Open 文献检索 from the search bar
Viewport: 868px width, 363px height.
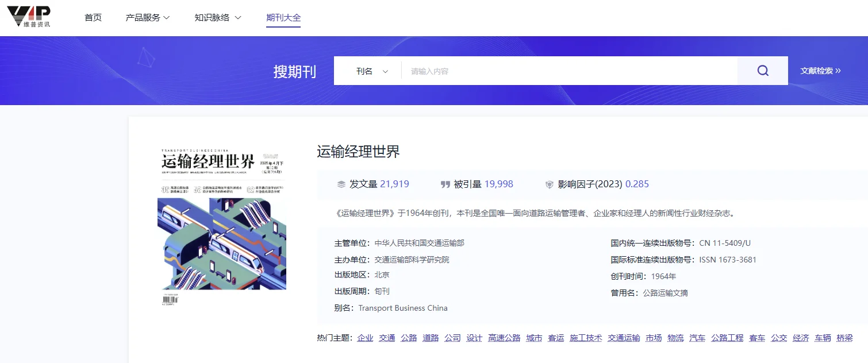coord(820,70)
